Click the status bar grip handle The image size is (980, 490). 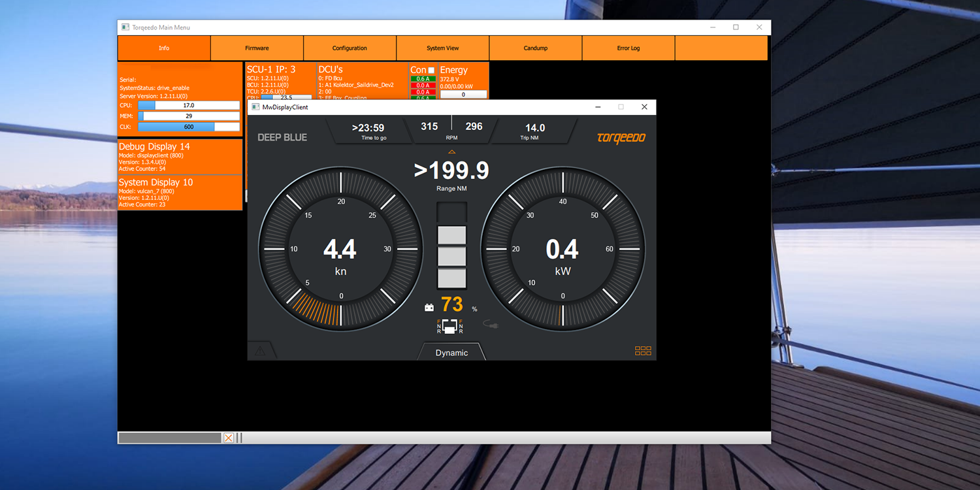pyautogui.click(x=239, y=438)
